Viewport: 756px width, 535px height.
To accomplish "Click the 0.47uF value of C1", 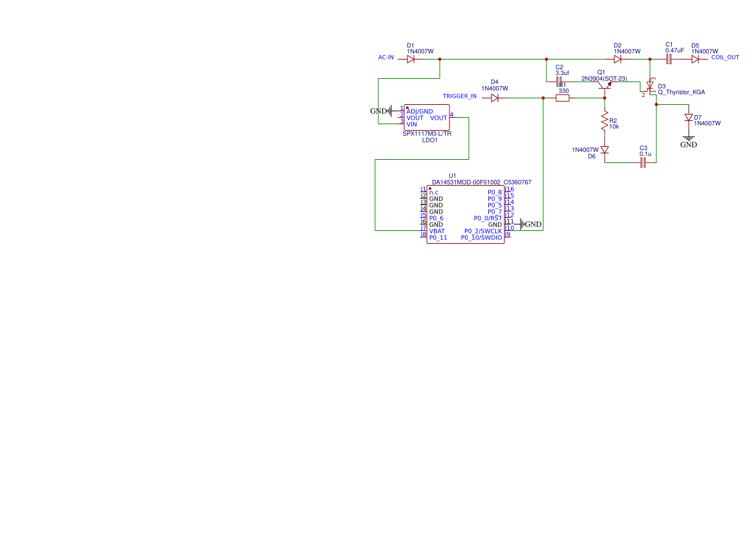I will coord(675,50).
